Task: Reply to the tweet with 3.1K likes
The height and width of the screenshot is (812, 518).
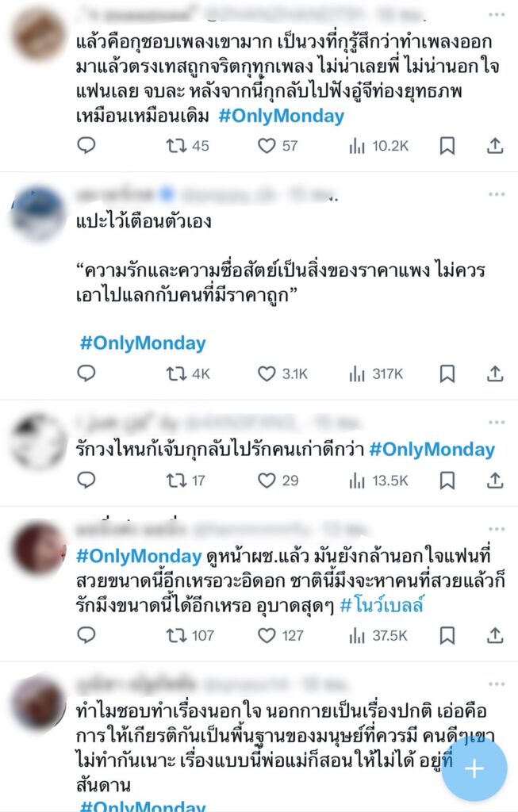Action: point(86,373)
